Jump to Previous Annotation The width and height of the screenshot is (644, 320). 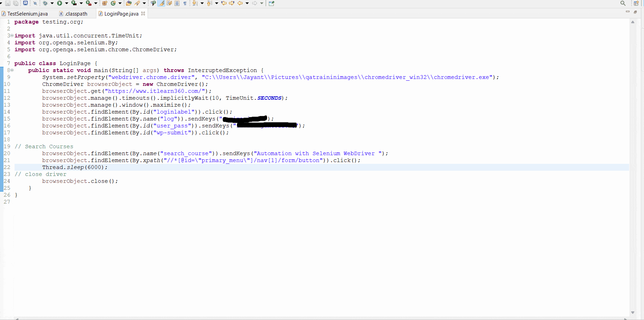[209, 3]
